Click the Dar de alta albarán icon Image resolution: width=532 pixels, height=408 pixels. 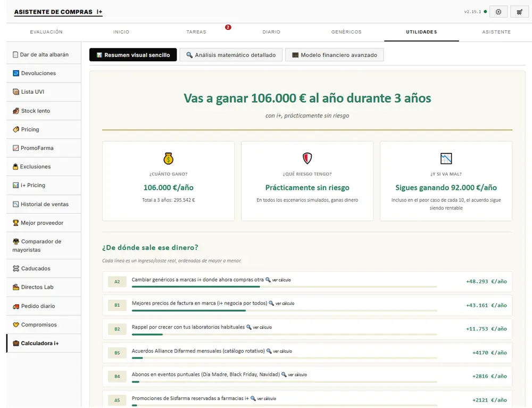(15, 55)
